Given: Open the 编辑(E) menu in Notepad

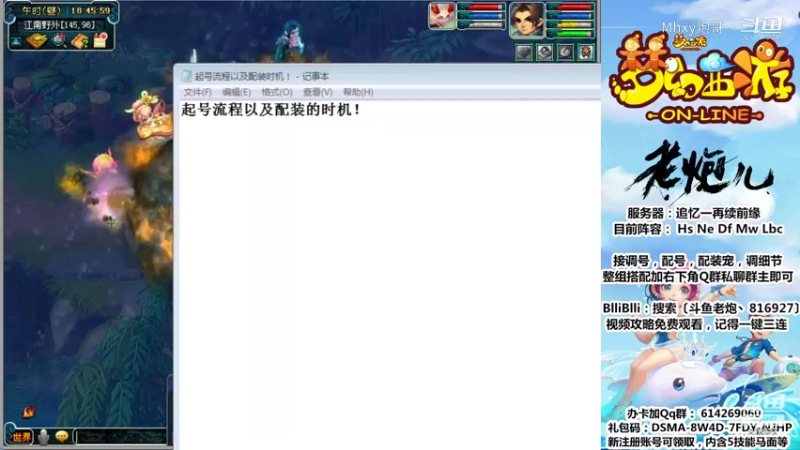Looking at the screenshot, I should click(236, 92).
